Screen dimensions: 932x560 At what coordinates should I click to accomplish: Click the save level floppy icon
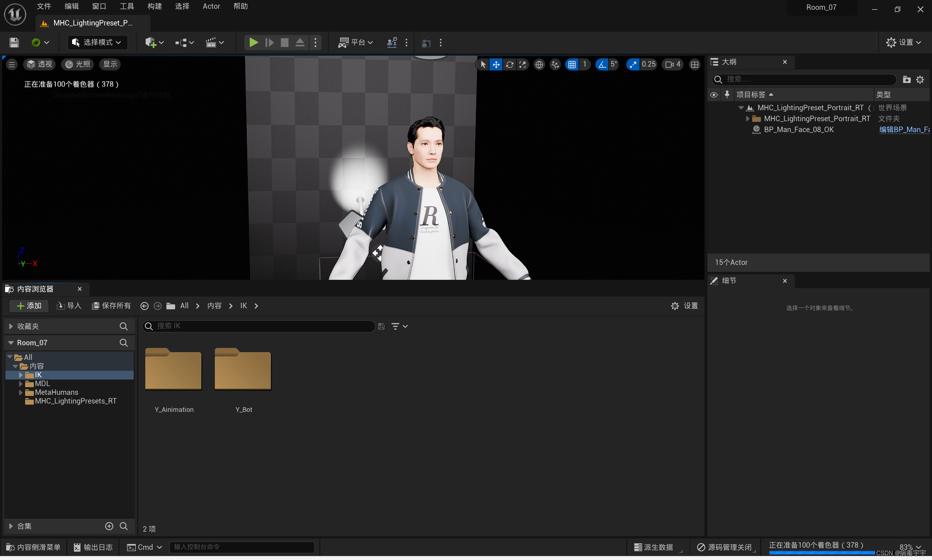[14, 43]
